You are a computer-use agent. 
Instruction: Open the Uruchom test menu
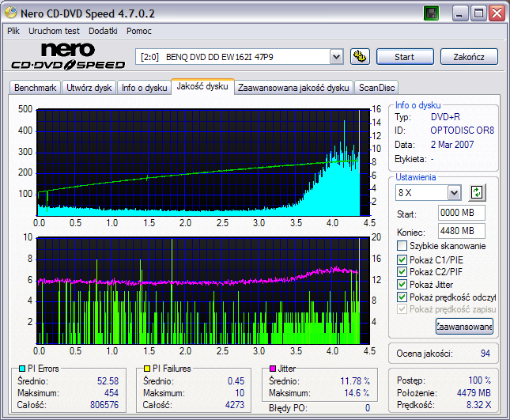(x=54, y=31)
